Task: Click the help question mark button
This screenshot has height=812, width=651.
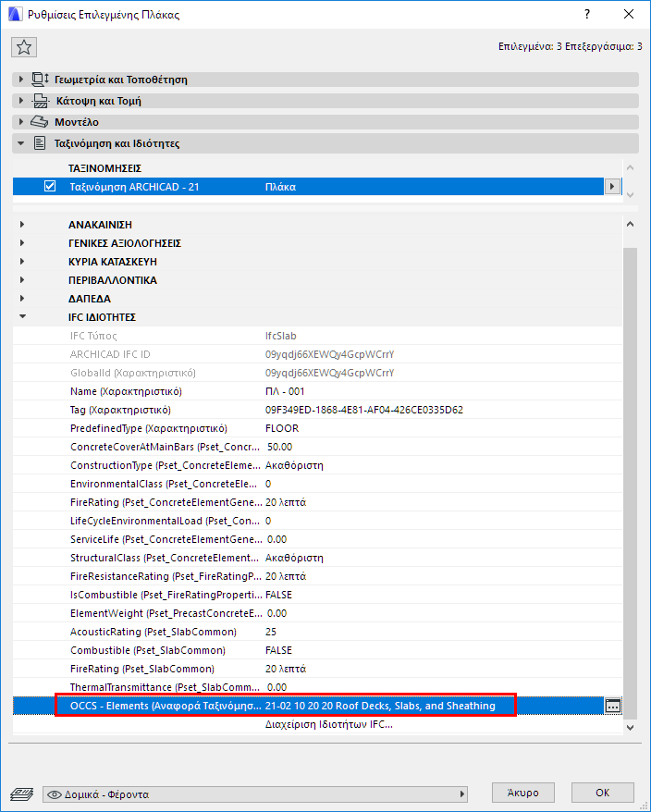Action: click(587, 14)
